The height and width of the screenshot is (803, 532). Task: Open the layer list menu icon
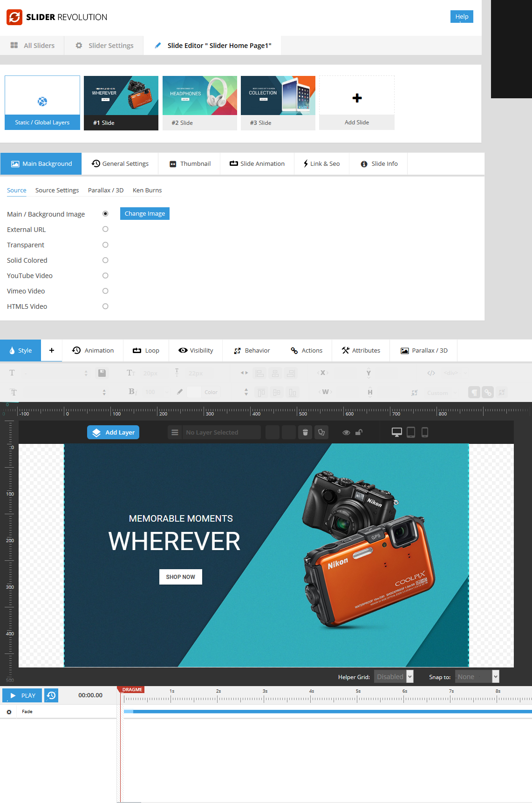(x=175, y=432)
